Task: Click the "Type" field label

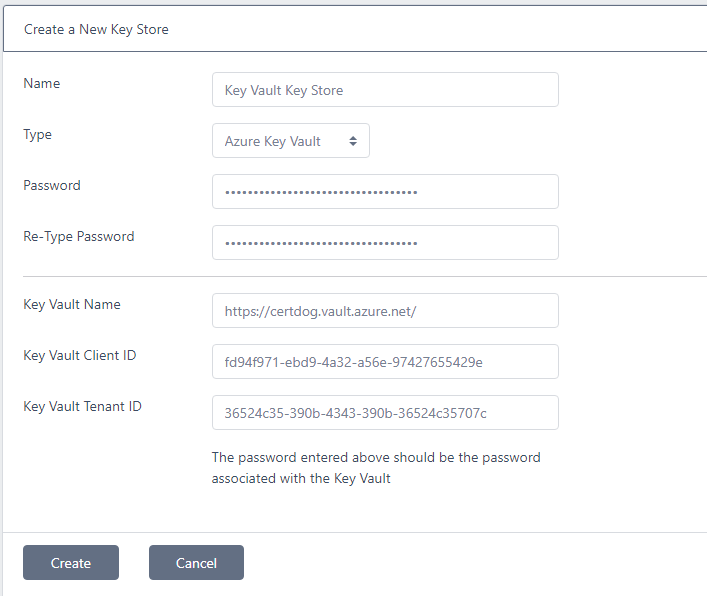Action: (38, 135)
